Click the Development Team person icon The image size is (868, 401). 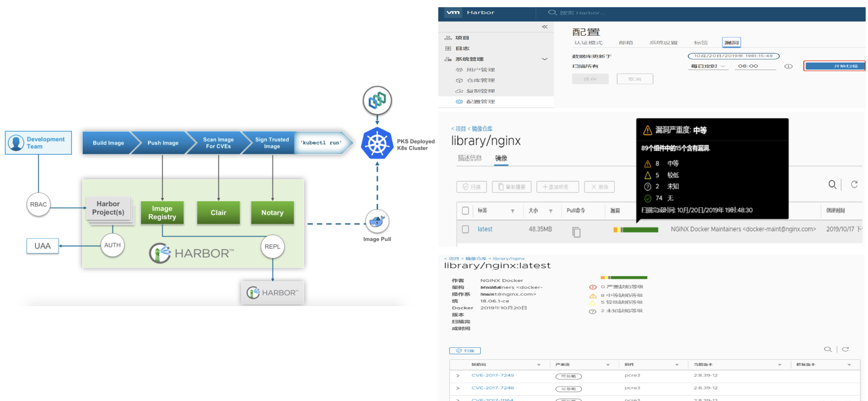click(x=16, y=143)
